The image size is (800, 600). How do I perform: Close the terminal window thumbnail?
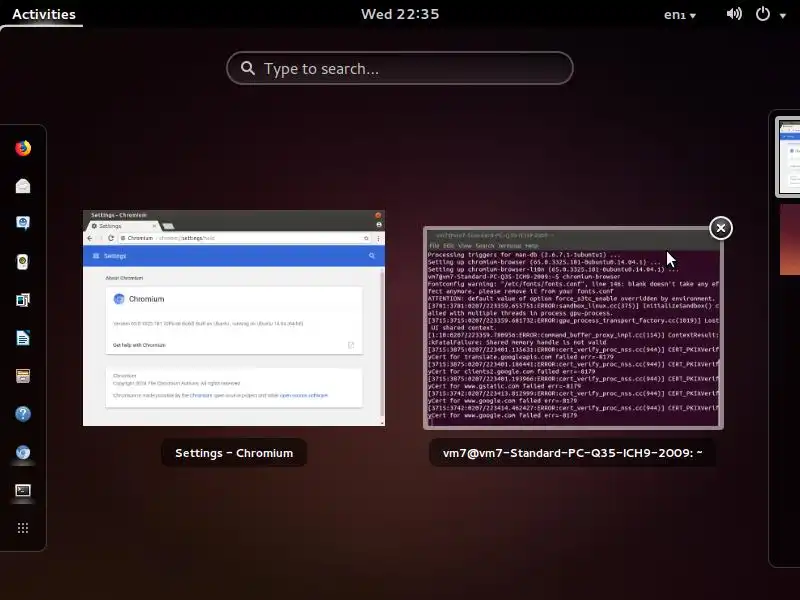point(720,228)
